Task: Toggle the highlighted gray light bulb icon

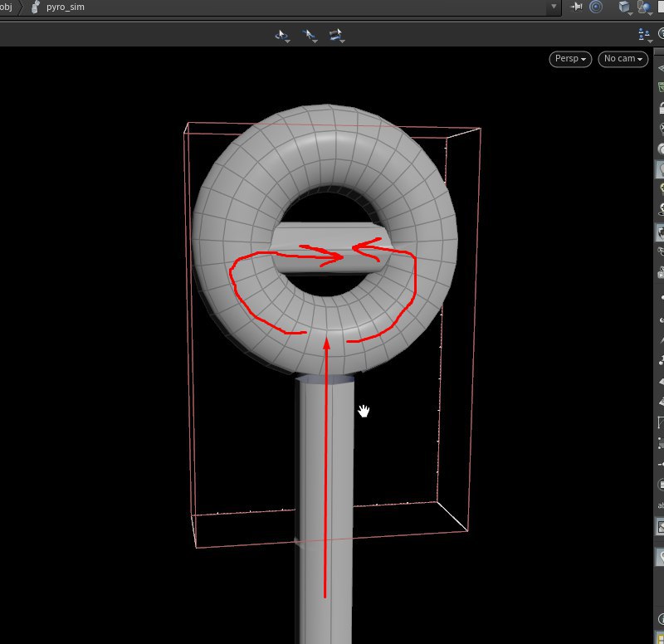Action: pos(661,169)
